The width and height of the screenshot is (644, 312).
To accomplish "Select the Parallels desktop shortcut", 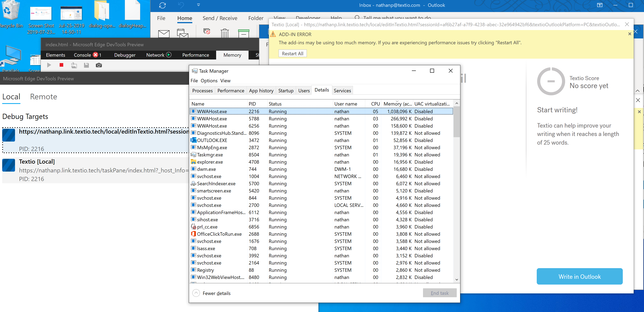I will [11, 59].
